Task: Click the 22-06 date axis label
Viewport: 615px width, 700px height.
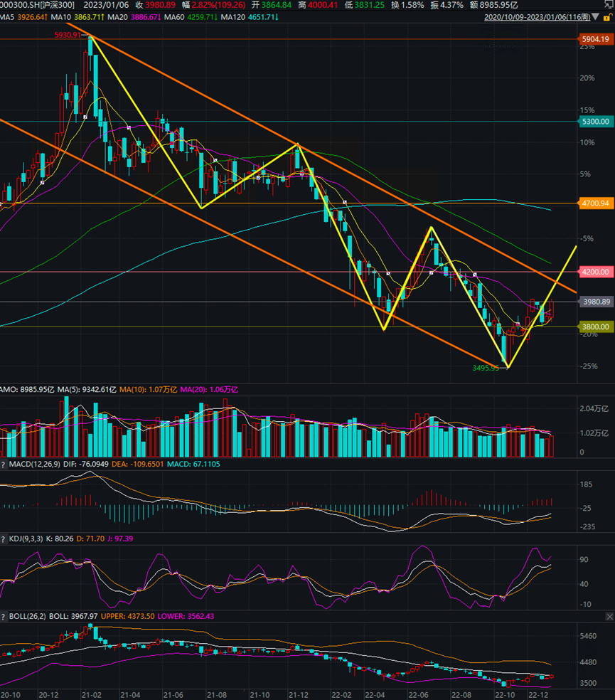Action: pos(419,695)
